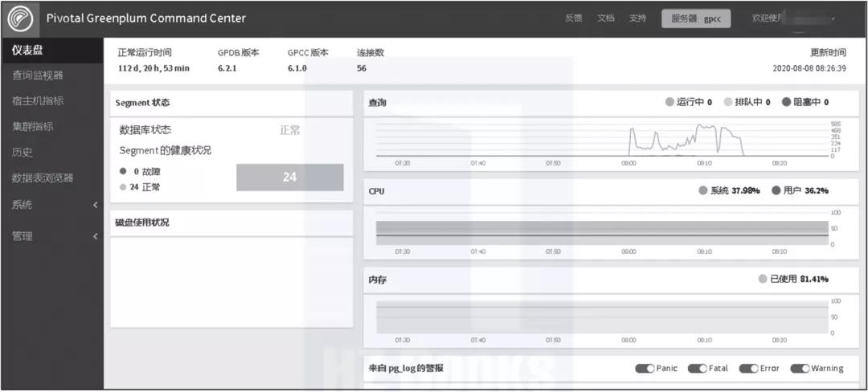Open the 文档 link in header
The width and height of the screenshot is (868, 392).
pyautogui.click(x=605, y=18)
